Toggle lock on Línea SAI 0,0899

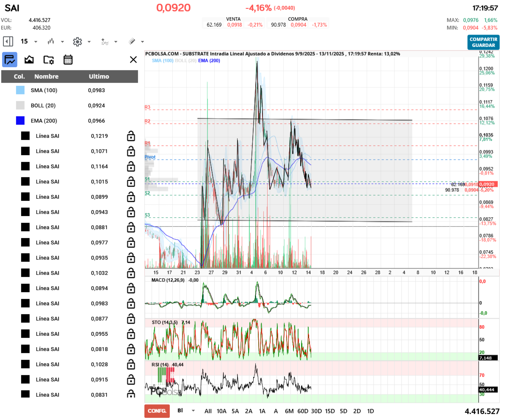coord(131,197)
